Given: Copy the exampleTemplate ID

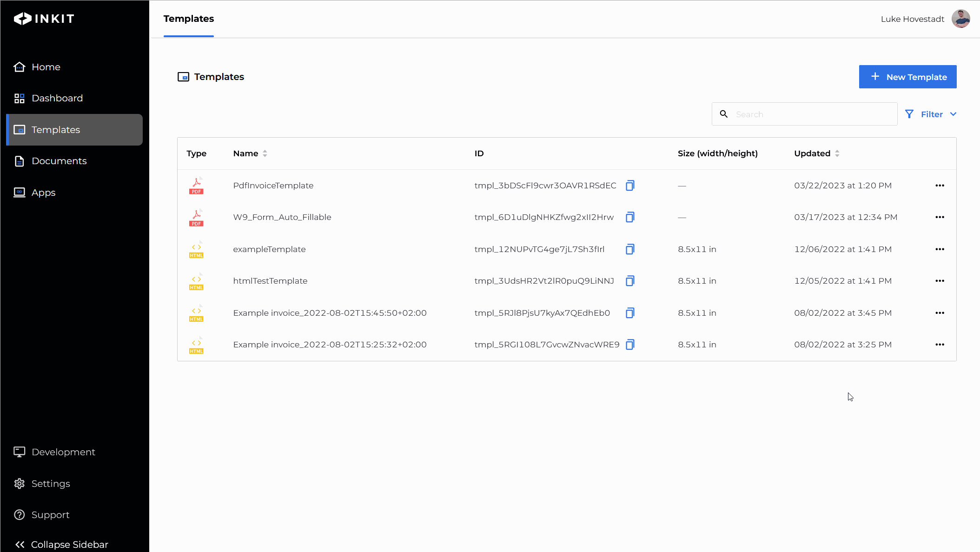Looking at the screenshot, I should coord(630,249).
